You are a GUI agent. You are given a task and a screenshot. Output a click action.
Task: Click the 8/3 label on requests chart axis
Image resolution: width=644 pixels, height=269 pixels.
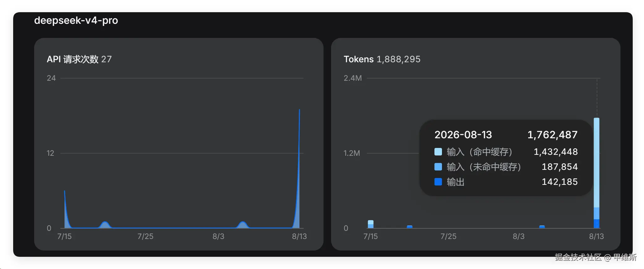(218, 236)
